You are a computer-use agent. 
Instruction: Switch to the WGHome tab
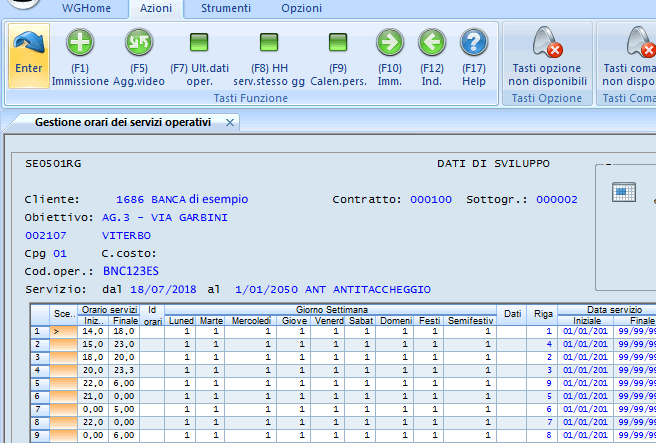(85, 8)
